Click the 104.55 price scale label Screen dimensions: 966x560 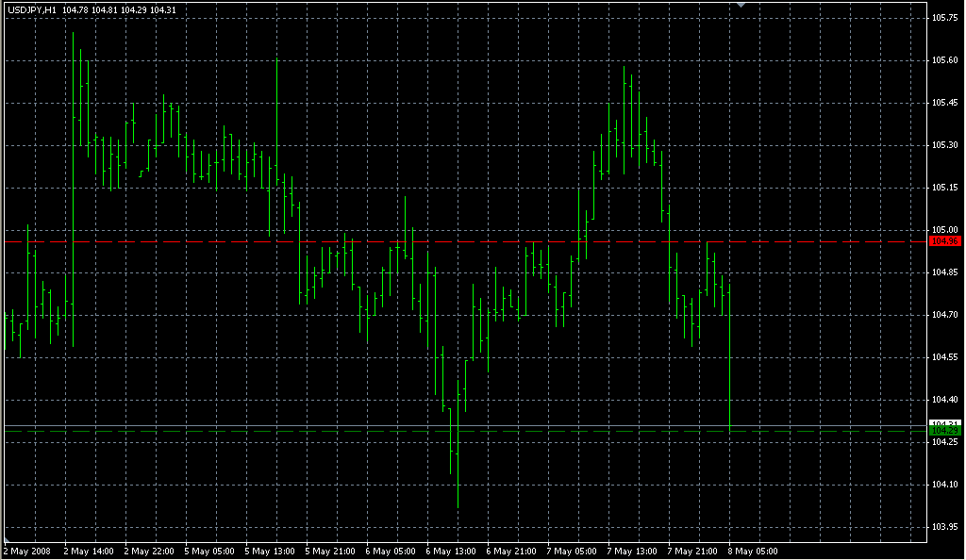pyautogui.click(x=944, y=357)
